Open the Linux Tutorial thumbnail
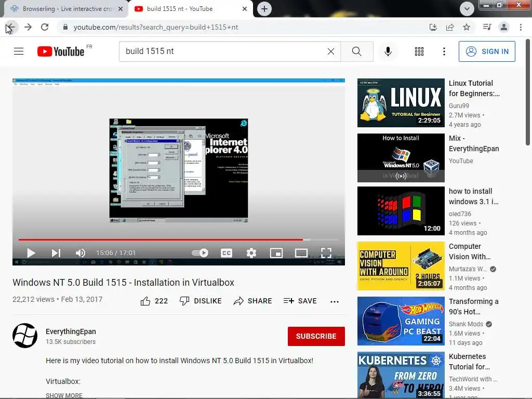The image size is (532, 399). point(401,103)
